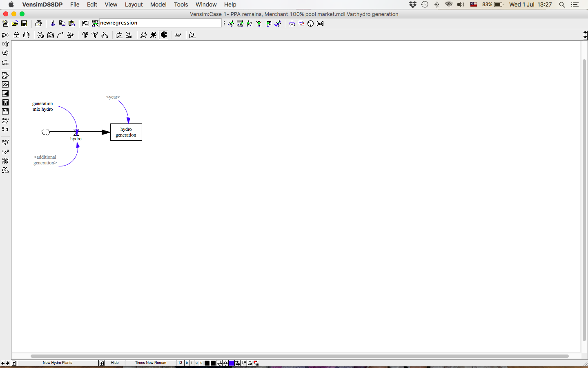588x368 pixels.
Task: Open the Dropbox menu bar icon
Action: 413,4
